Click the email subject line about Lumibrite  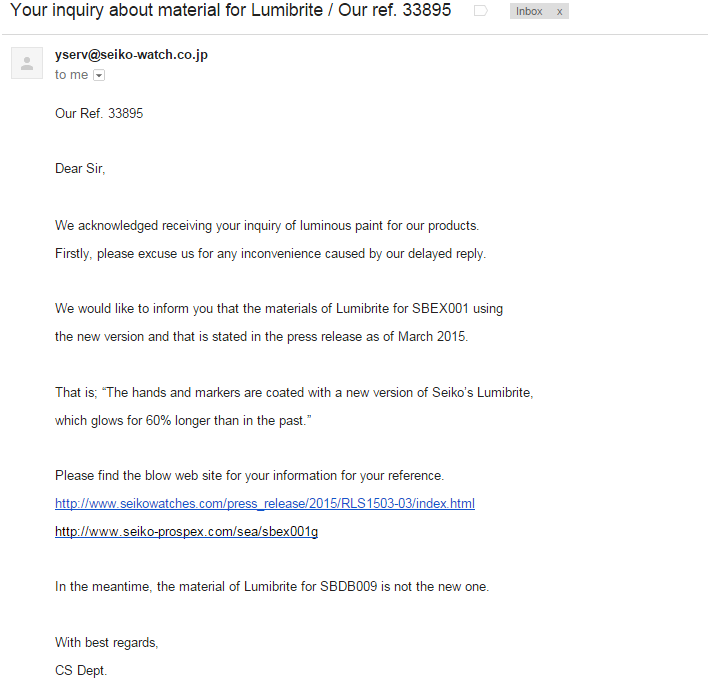(x=231, y=10)
